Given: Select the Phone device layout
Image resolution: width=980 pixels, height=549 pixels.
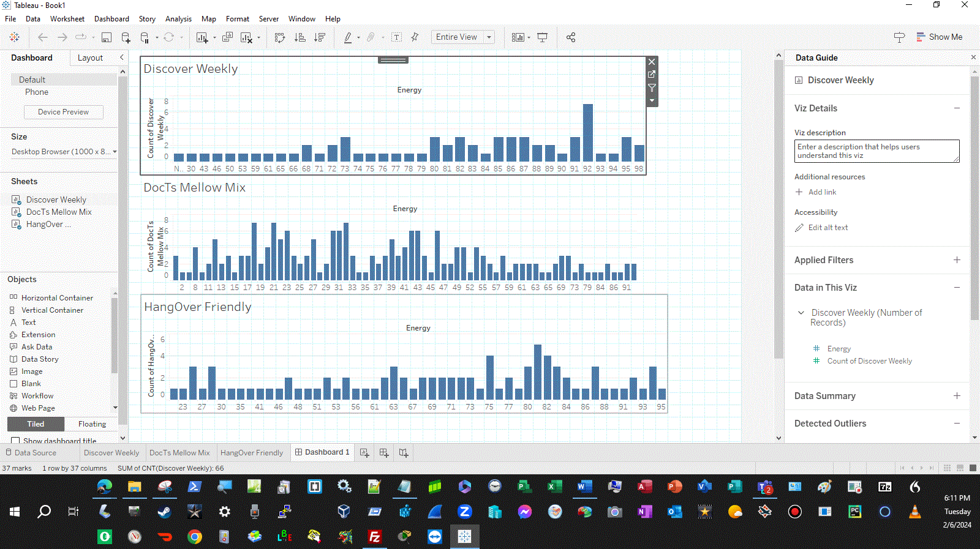Looking at the screenshot, I should point(37,92).
